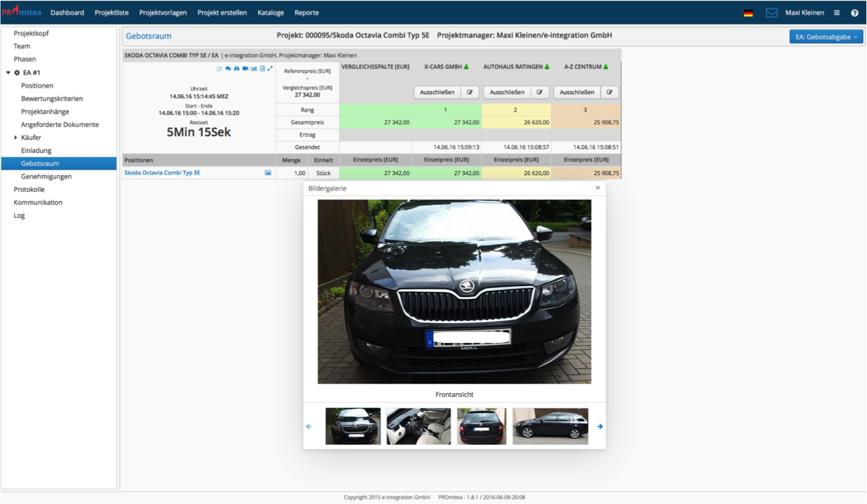The height and width of the screenshot is (504, 867).
Task: Open the Projektliste menu
Action: point(112,13)
